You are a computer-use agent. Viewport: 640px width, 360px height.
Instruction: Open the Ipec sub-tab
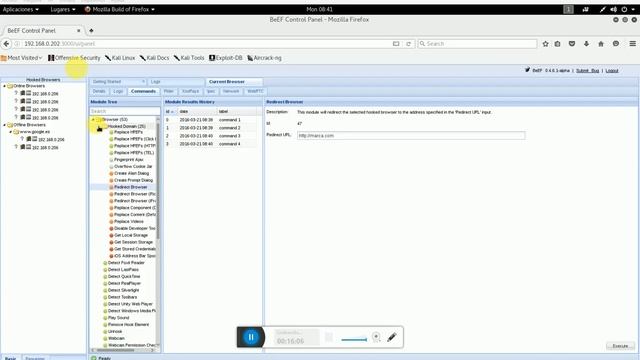(211, 91)
